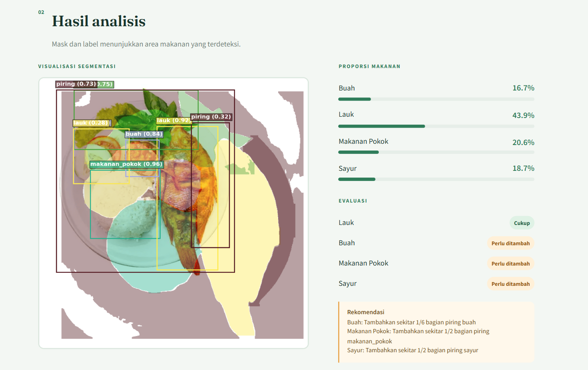Open the segmentation visualization image

click(173, 213)
